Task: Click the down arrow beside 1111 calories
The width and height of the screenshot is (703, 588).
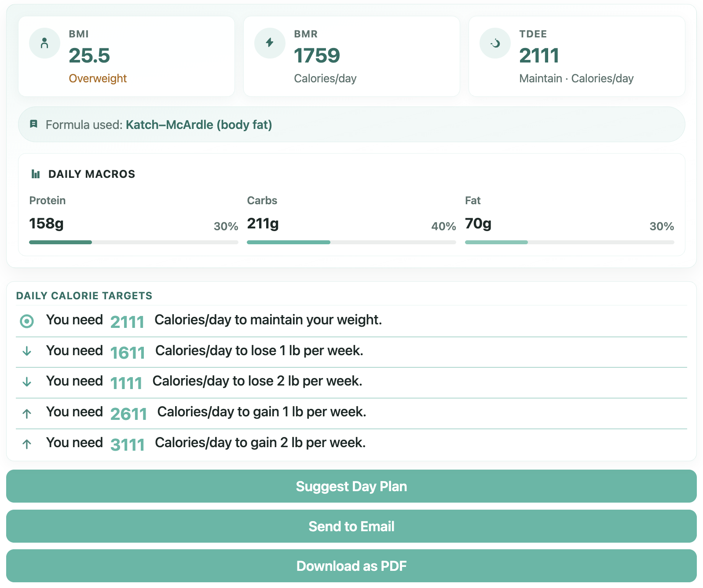Action: coord(27,382)
